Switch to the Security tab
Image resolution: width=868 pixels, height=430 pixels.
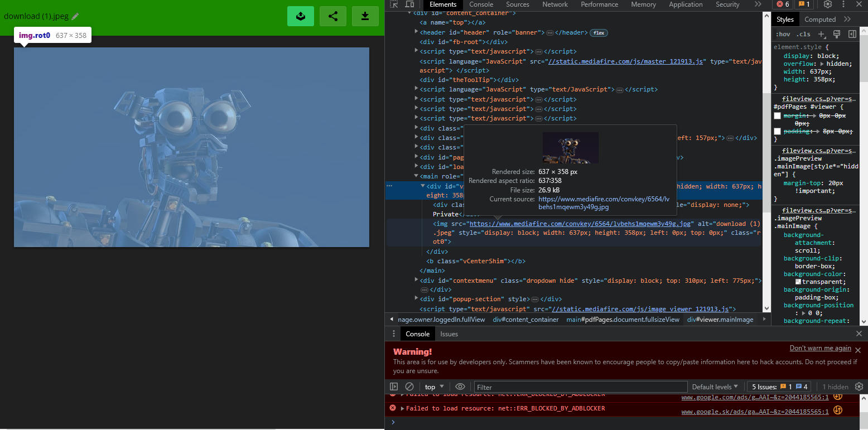(x=727, y=4)
